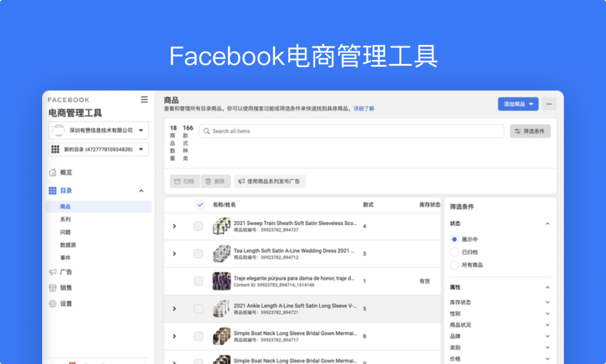The width and height of the screenshot is (606, 364).
Task: Collapse the 属性 filter section
Action: [x=547, y=288]
